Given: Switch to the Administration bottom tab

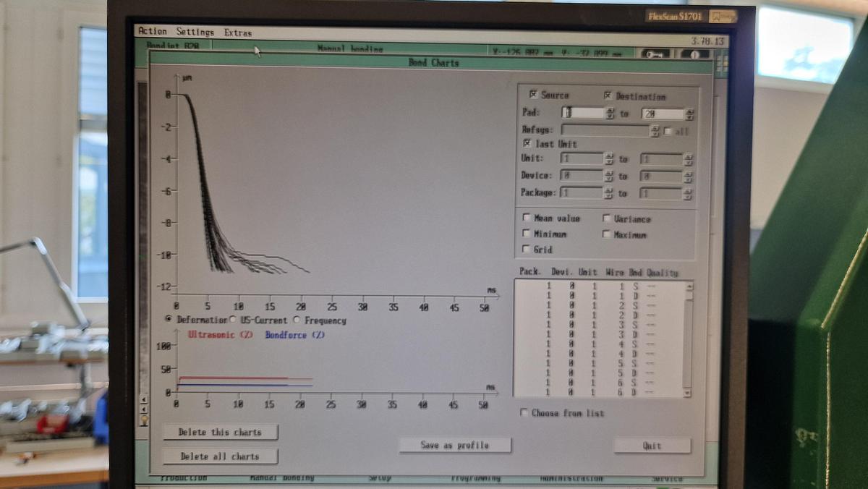Looking at the screenshot, I should [571, 478].
